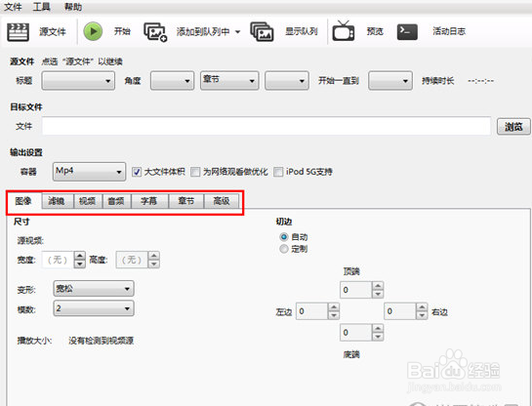This screenshot has height=406, width=532.
Task: Click the 预览 preview label
Action: click(x=375, y=31)
